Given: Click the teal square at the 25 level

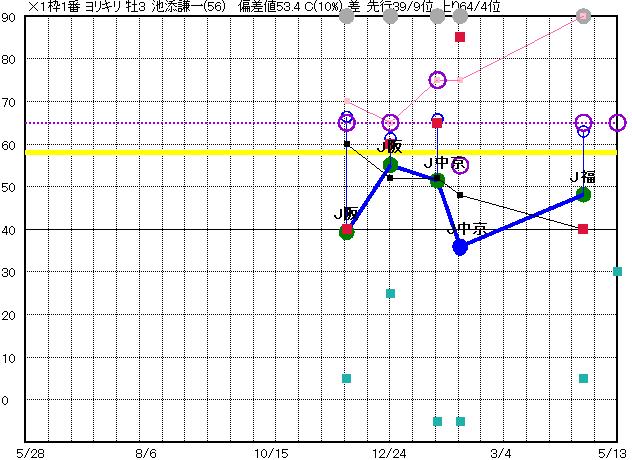Looking at the screenshot, I should point(390,293).
